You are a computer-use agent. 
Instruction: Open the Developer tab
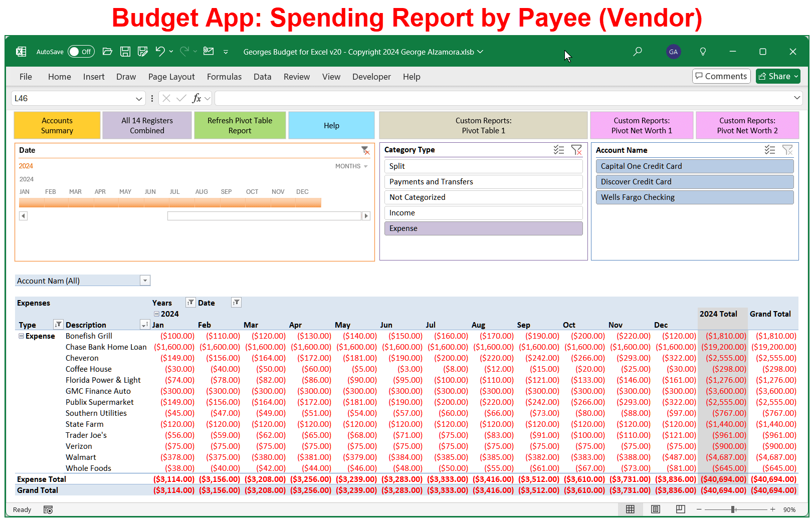(x=371, y=77)
